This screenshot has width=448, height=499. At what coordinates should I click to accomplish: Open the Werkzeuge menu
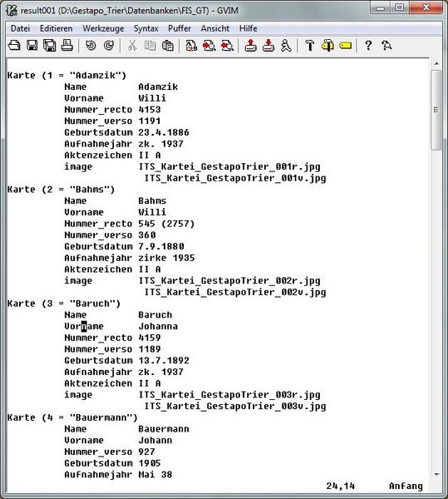(x=103, y=28)
